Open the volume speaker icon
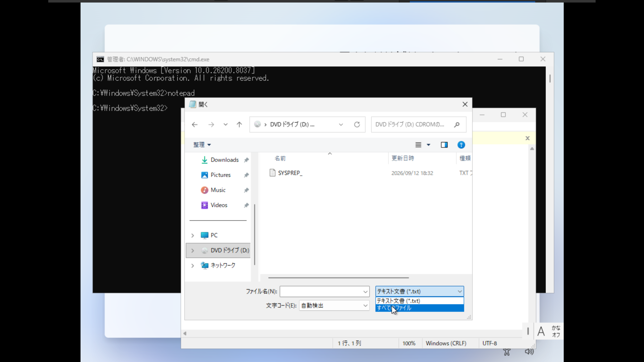Screen dimensions: 644x362 pos(529,351)
